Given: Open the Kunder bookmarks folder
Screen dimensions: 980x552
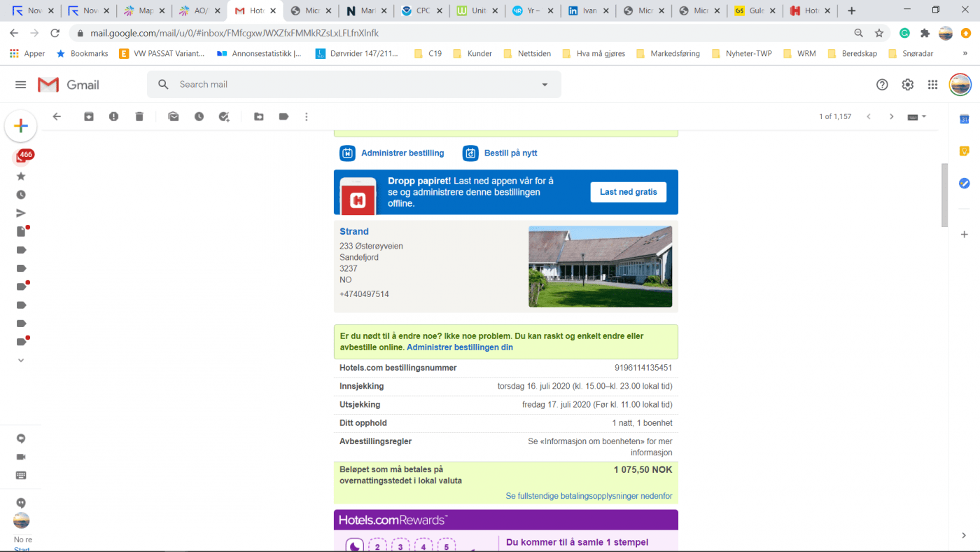Looking at the screenshot, I should tap(472, 53).
